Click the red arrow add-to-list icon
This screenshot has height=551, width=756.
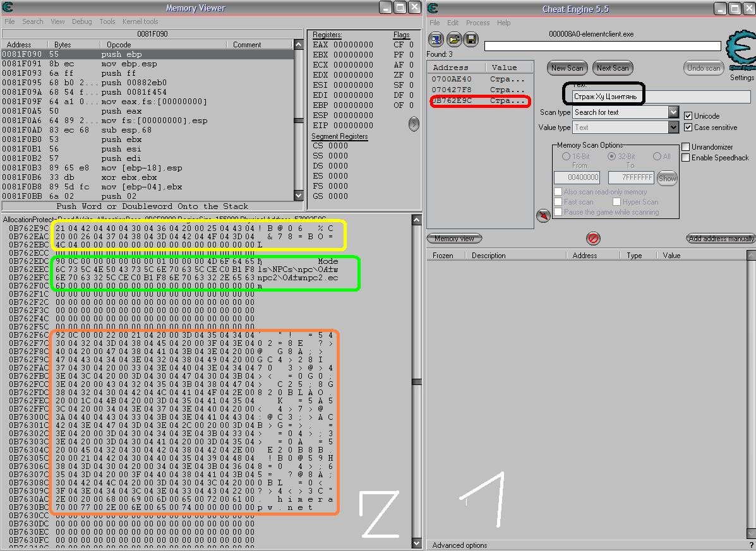[x=543, y=215]
